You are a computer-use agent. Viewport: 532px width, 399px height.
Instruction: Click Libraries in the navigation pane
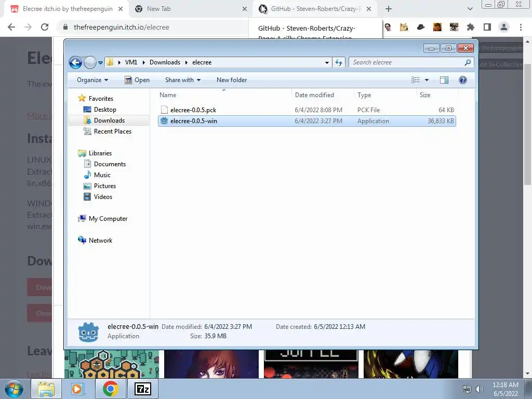100,153
